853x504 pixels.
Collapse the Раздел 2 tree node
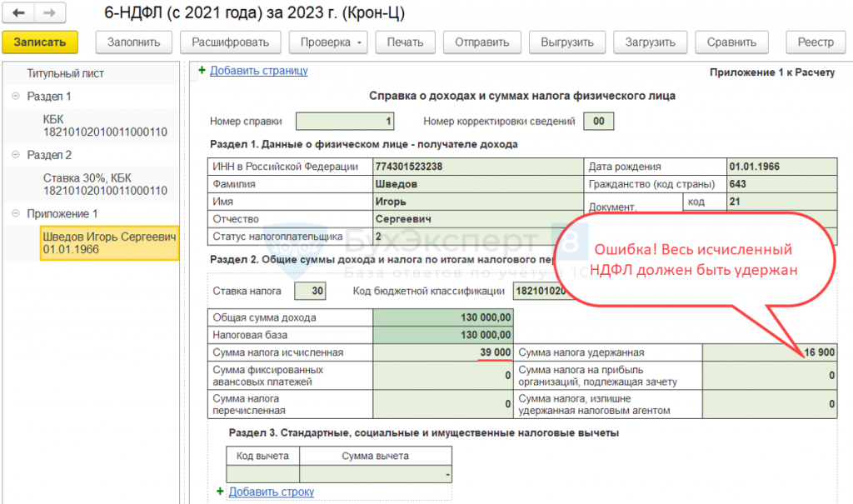pos(15,155)
